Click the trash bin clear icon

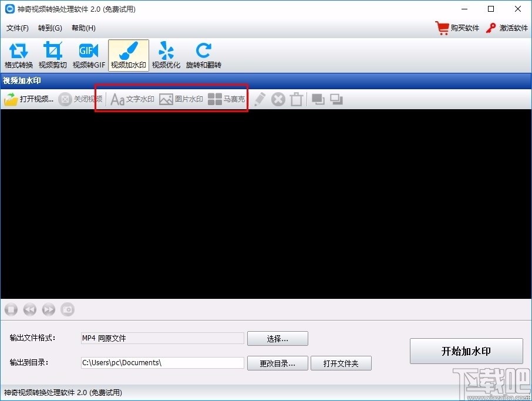(297, 99)
